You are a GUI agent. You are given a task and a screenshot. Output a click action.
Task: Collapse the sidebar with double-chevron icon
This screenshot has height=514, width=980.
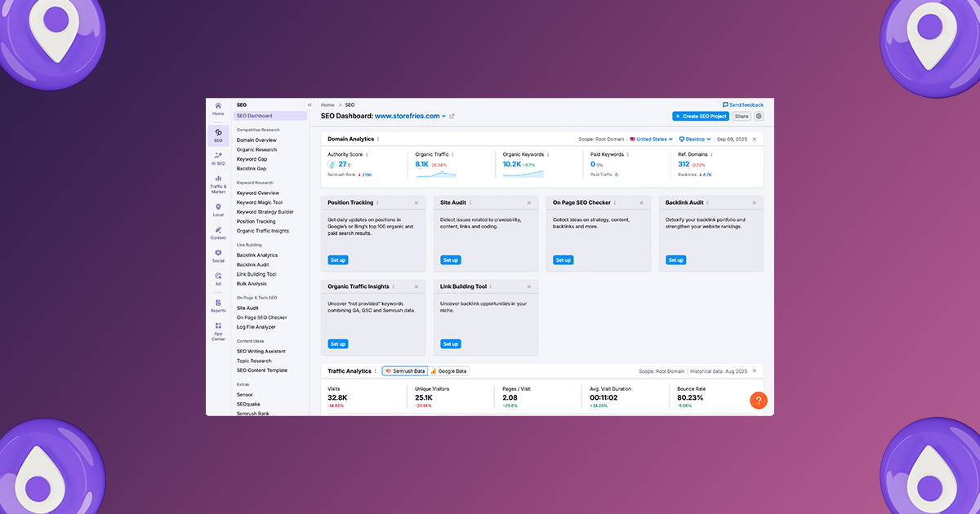coord(310,105)
